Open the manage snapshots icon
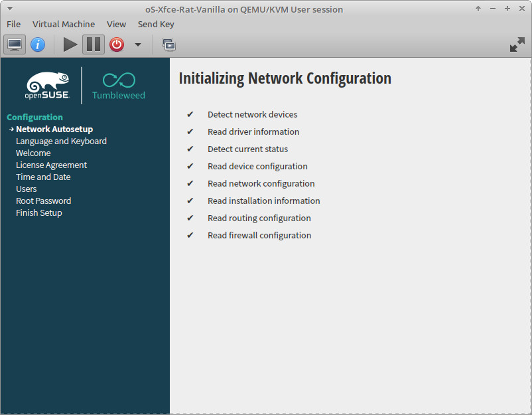 point(168,44)
